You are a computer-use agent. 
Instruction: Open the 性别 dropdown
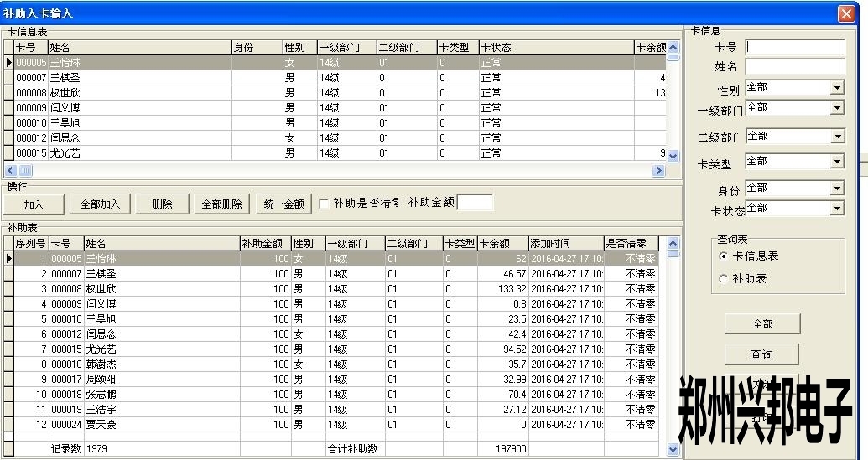pyautogui.click(x=836, y=88)
